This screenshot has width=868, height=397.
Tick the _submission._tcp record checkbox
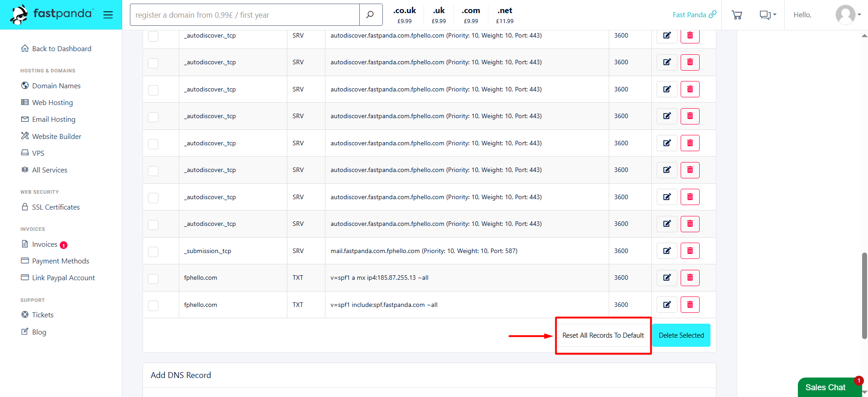pos(153,252)
